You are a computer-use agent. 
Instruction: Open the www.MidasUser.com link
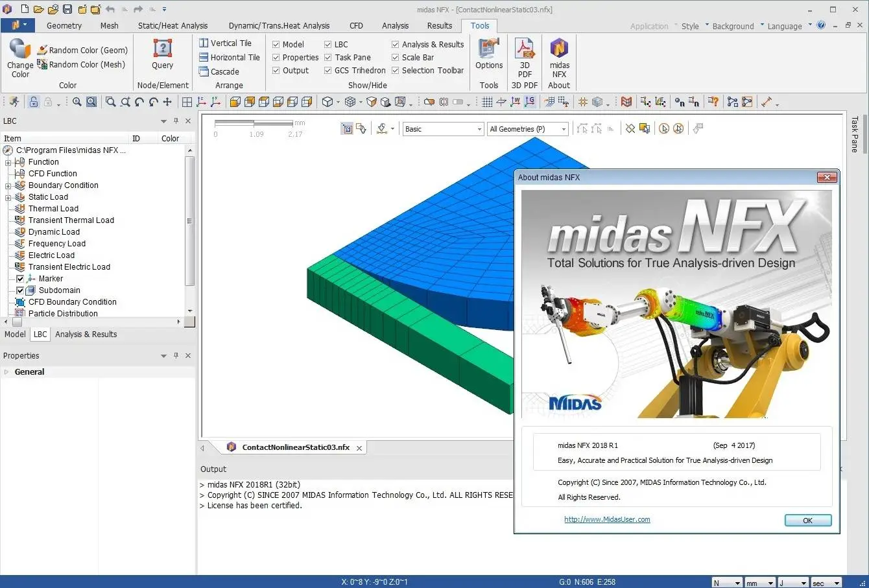click(607, 519)
